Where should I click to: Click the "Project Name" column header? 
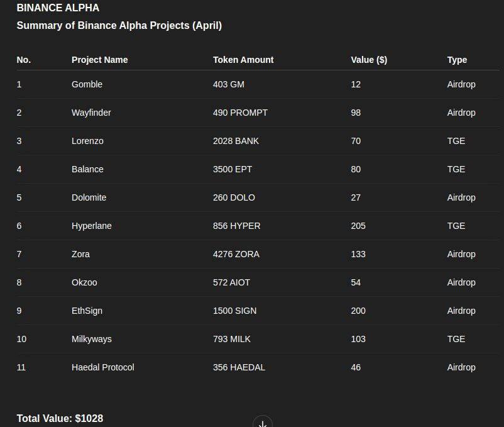click(100, 60)
